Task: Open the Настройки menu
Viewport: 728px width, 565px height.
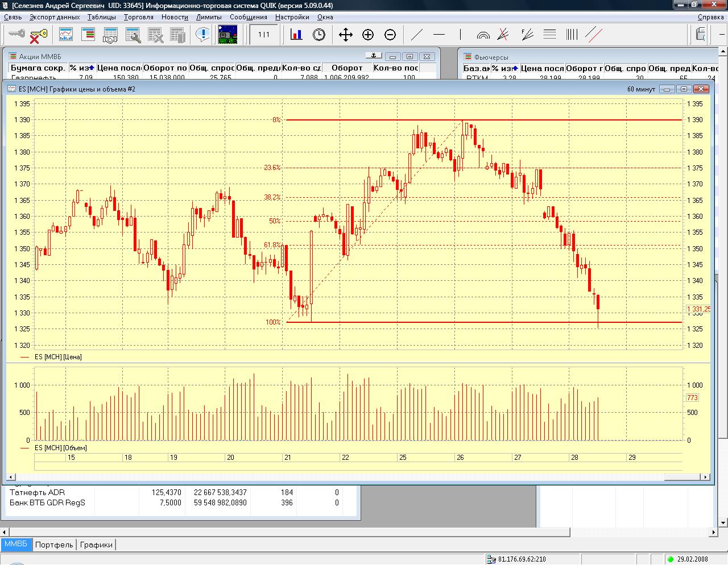Action: coord(292,17)
